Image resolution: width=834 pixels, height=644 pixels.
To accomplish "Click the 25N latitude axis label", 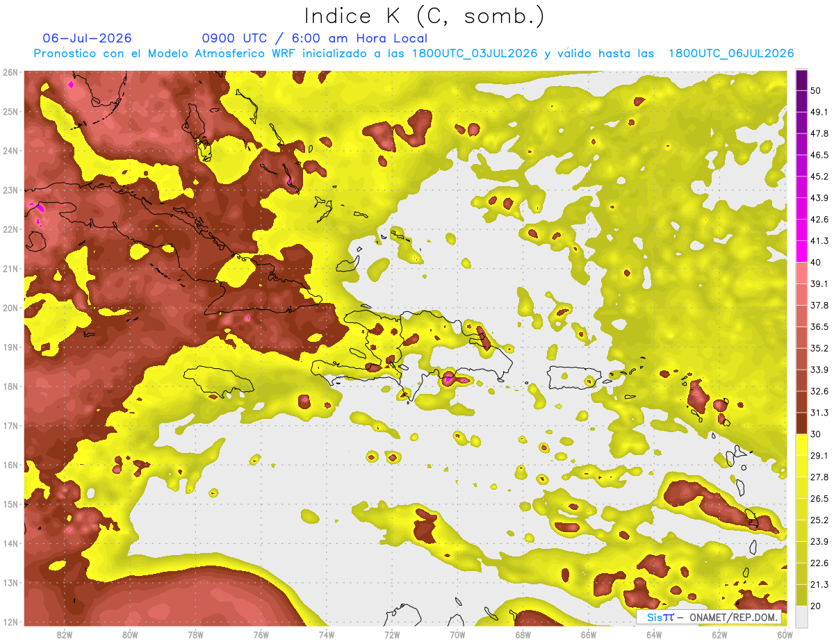I will point(10,111).
